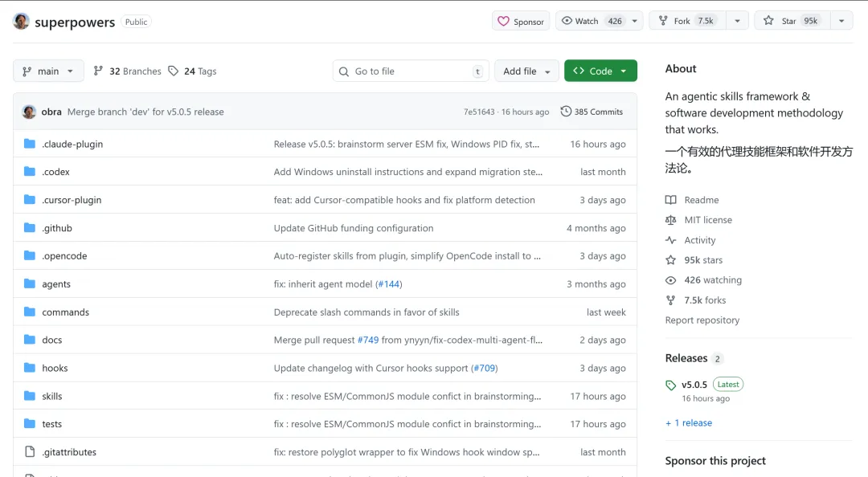Screen dimensions: 868x477
Task: Click the tags icon beside 24 Tags
Action: pyautogui.click(x=173, y=71)
